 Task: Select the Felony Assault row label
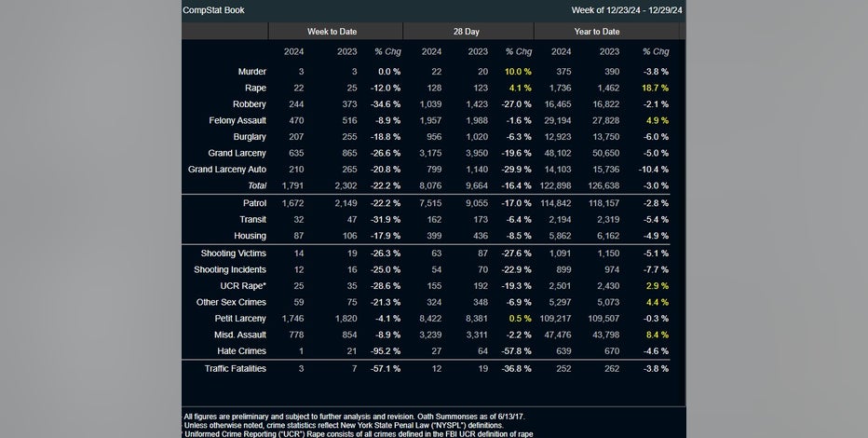[237, 120]
